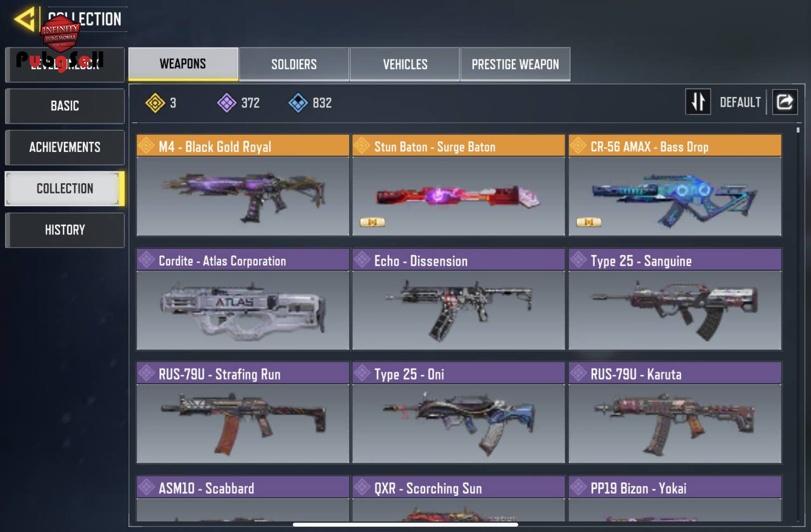Viewport: 811px width, 532px height.
Task: Switch to the VEHICLES tab
Action: click(405, 65)
